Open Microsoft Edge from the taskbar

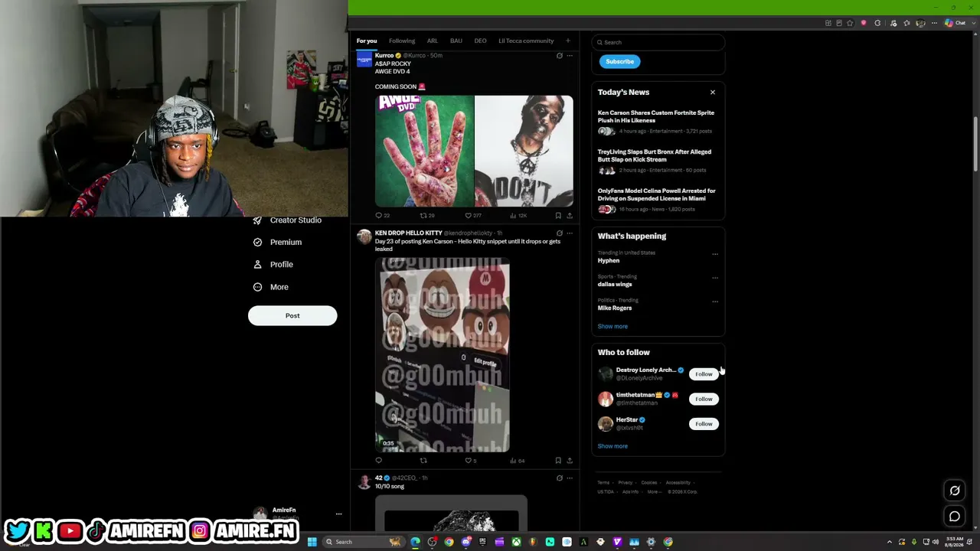tap(415, 542)
